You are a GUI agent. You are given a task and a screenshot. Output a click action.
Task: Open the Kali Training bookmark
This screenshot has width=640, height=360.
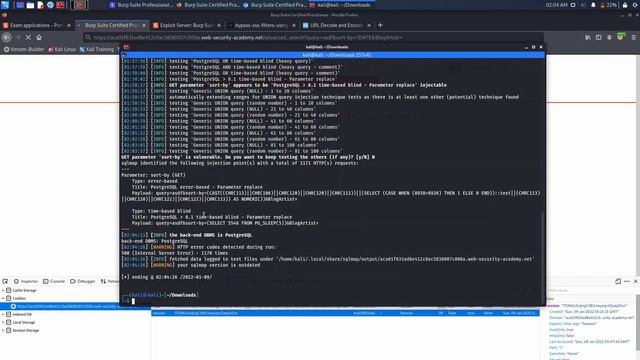pyautogui.click(x=97, y=49)
